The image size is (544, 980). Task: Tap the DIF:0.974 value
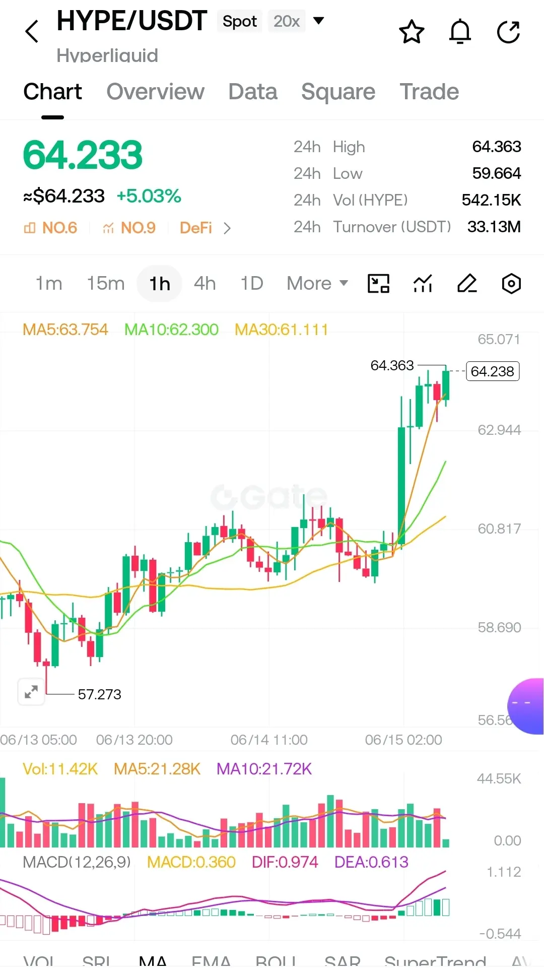click(x=285, y=862)
